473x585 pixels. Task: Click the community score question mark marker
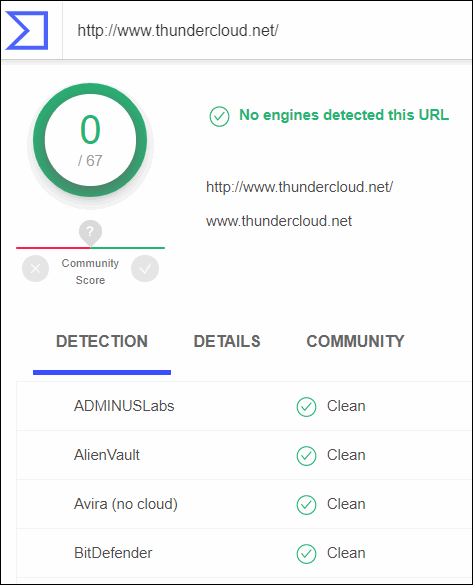click(x=90, y=232)
